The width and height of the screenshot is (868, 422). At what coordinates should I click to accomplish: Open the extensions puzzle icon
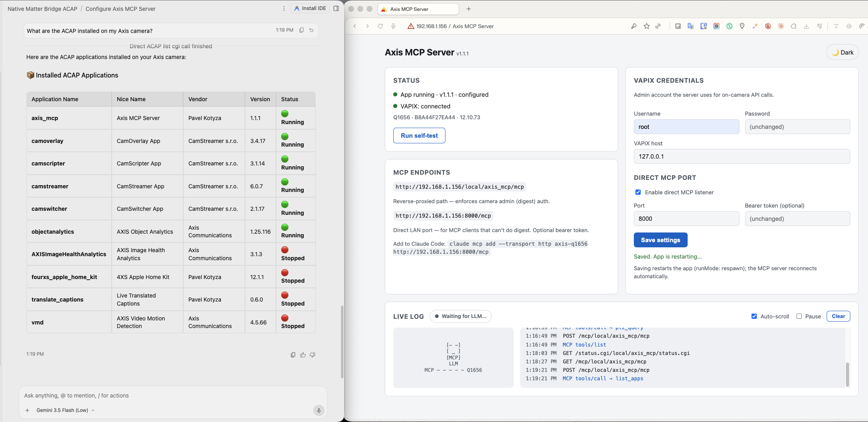794,26
